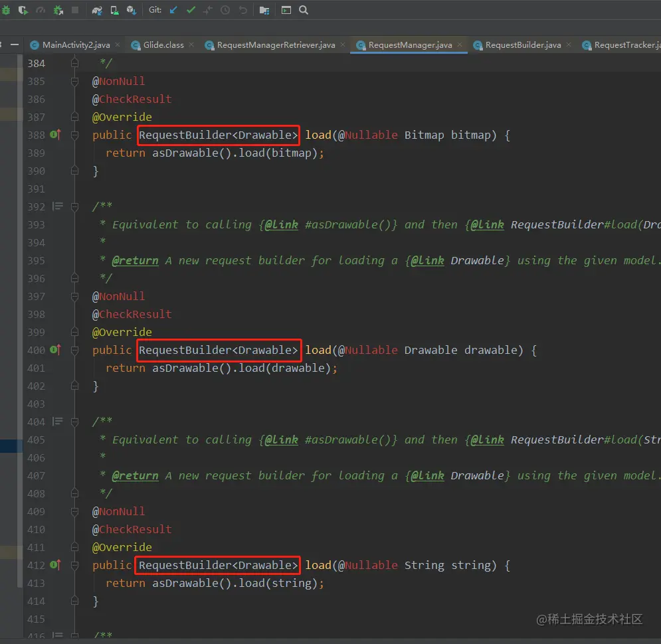
Task: Open Run Anything terminal icon
Action: (286, 10)
